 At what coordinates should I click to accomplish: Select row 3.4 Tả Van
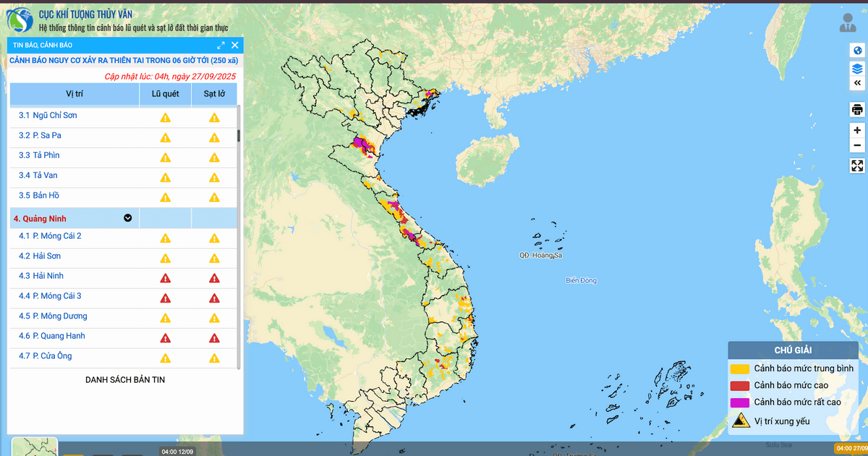pyautogui.click(x=123, y=177)
